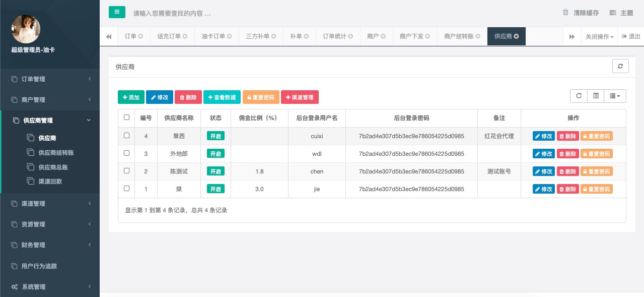Click the table refresh icon above the grid

click(x=579, y=96)
